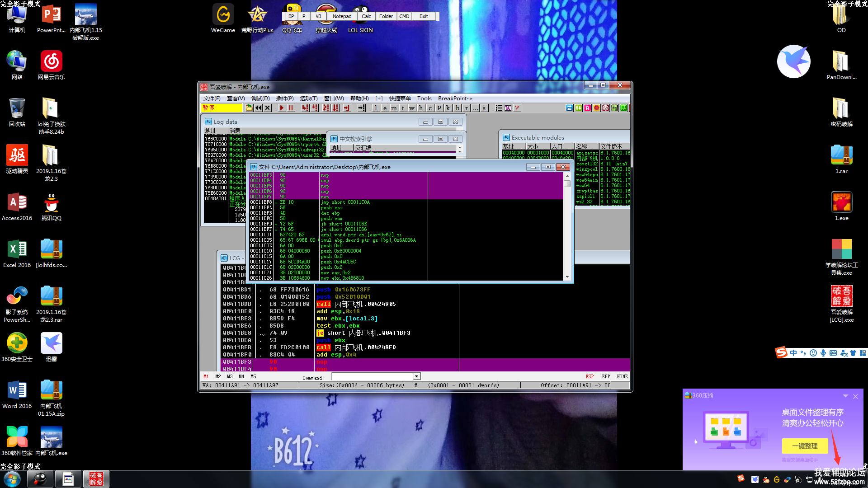Click the Close program X toolbar icon
Screen dimensions: 868x488
click(x=268, y=108)
